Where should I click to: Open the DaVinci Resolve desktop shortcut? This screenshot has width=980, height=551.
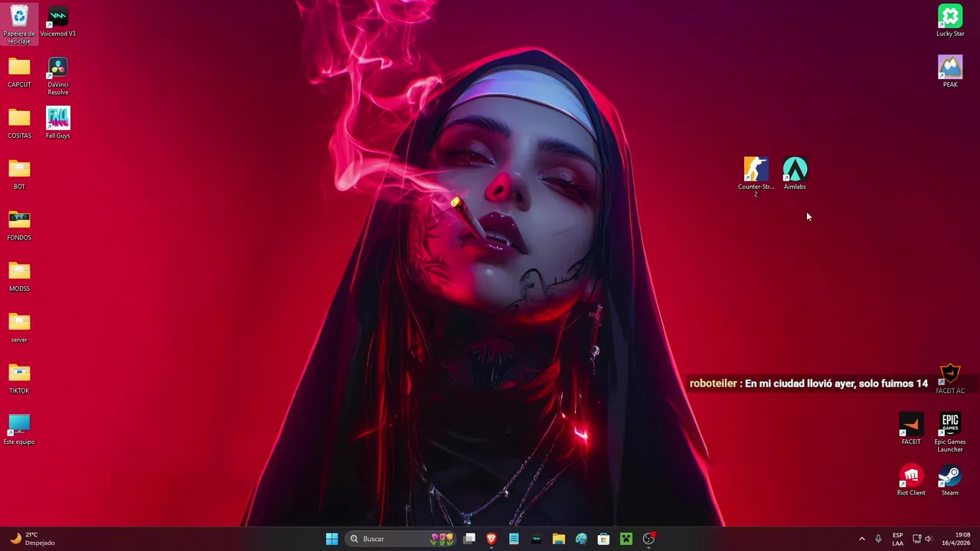(x=58, y=76)
